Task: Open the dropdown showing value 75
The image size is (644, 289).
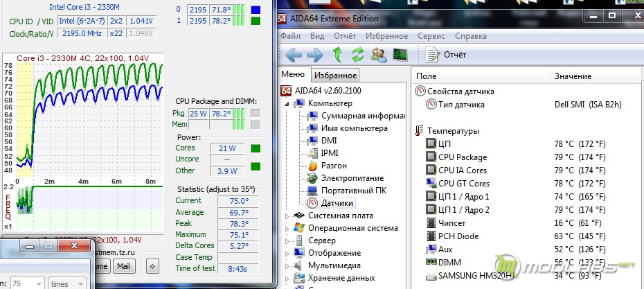Action: 28,284
